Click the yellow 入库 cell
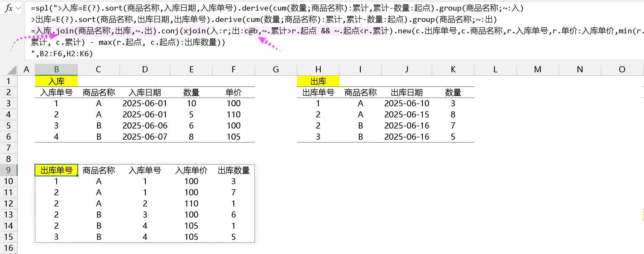 (56, 81)
